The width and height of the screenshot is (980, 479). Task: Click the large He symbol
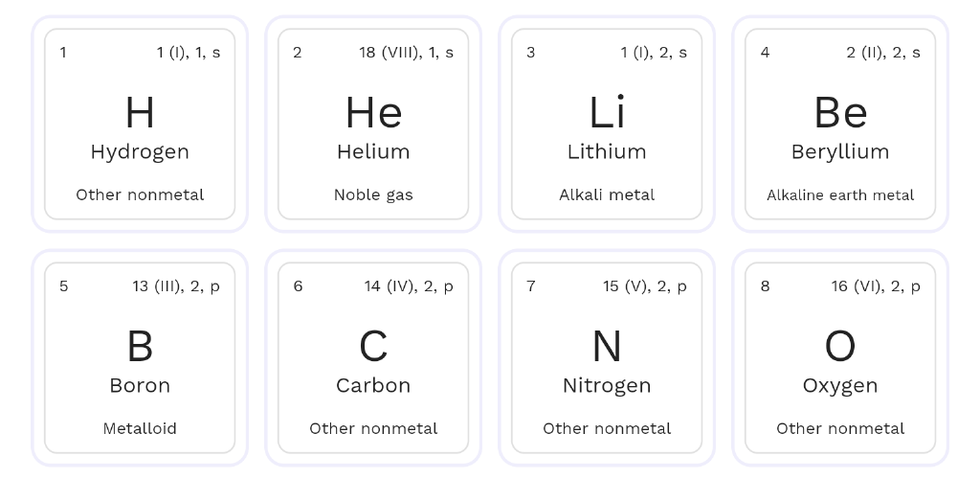pos(373,112)
